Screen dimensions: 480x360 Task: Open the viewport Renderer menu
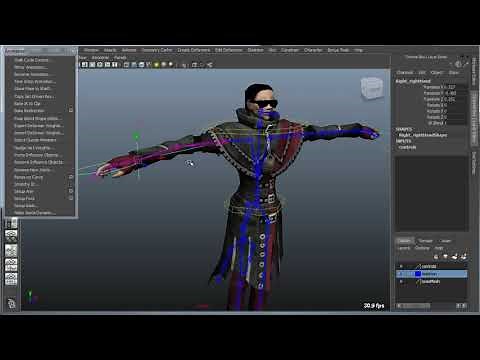[x=100, y=58]
